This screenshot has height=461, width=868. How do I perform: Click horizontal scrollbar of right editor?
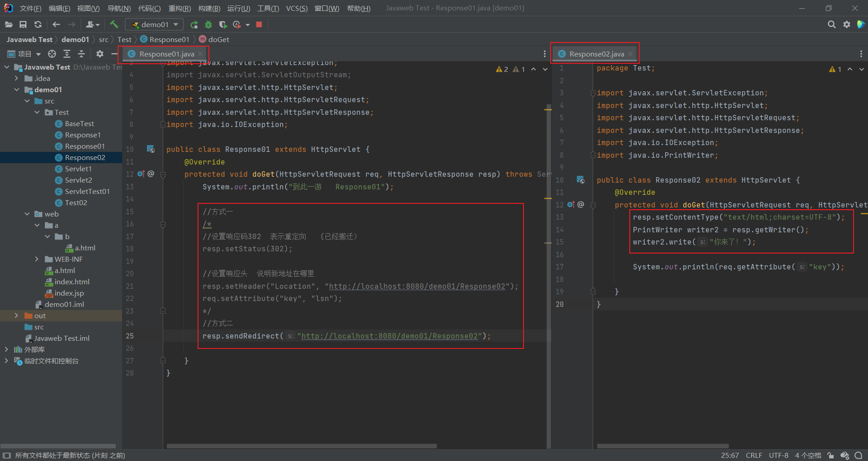[663, 446]
